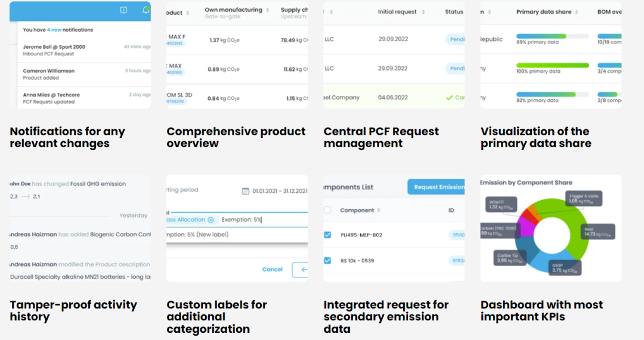Click the 100% primary data progress bar
Screen dimensions: 644x340
tap(552, 65)
